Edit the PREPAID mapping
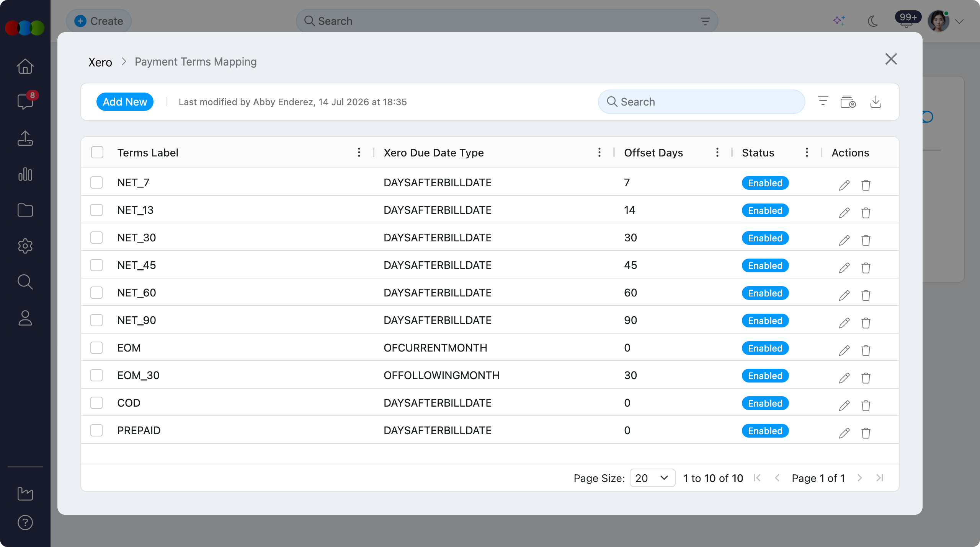 point(844,433)
